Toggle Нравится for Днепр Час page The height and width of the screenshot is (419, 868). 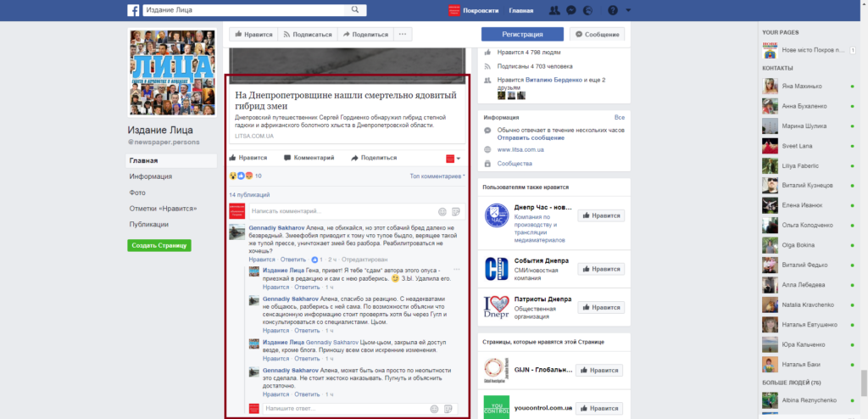click(x=600, y=215)
